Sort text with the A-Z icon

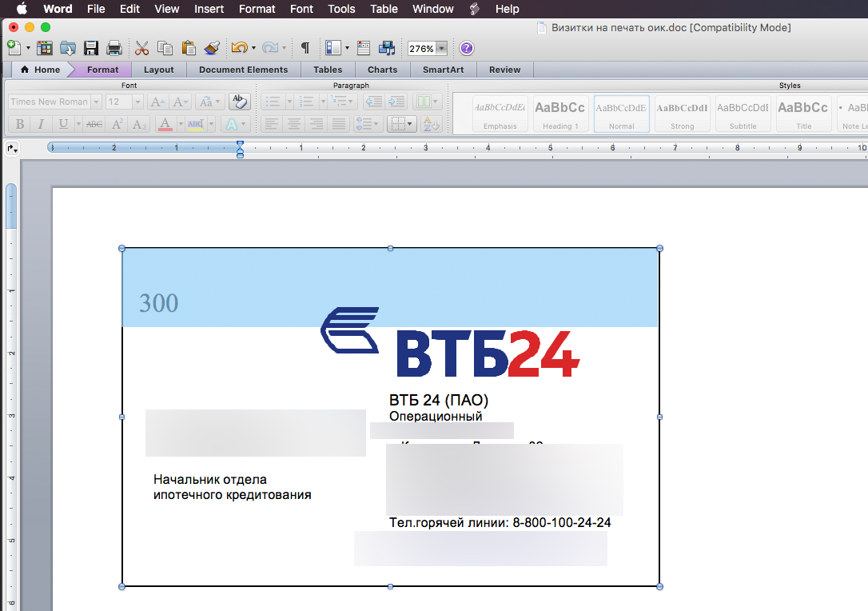(x=431, y=123)
